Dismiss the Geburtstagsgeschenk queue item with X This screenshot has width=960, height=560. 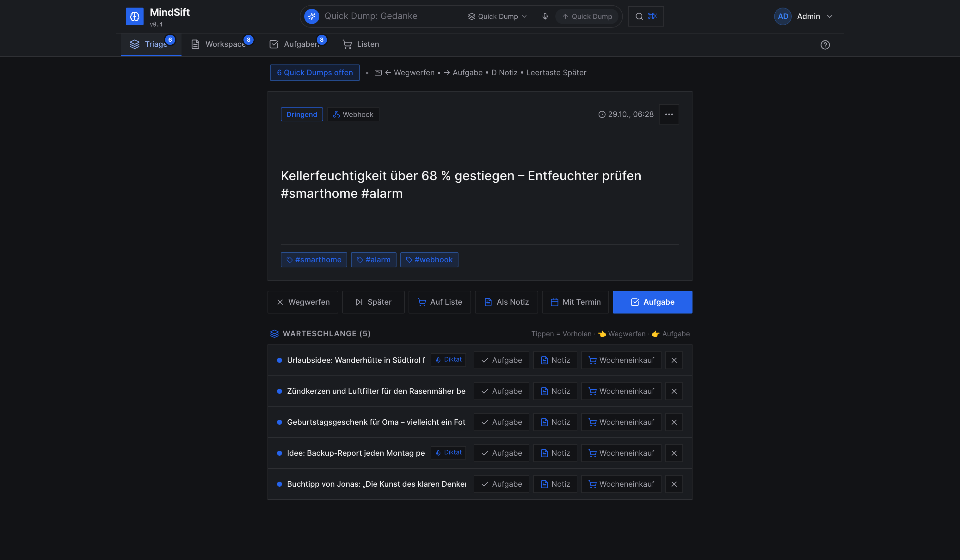click(674, 422)
